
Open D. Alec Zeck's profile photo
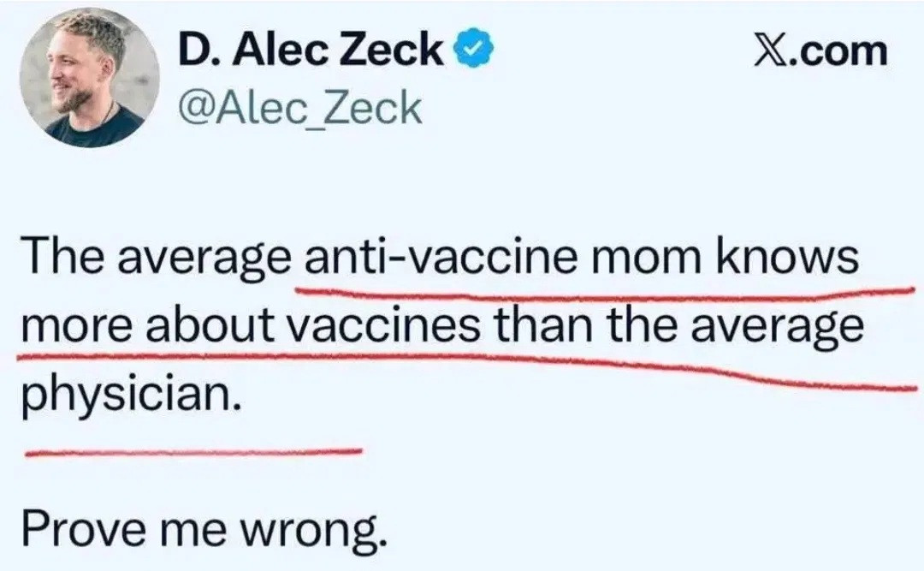click(x=89, y=79)
